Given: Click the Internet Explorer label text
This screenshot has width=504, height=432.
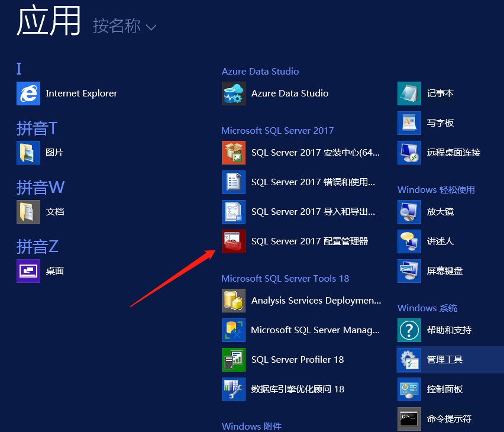Looking at the screenshot, I should tap(81, 94).
